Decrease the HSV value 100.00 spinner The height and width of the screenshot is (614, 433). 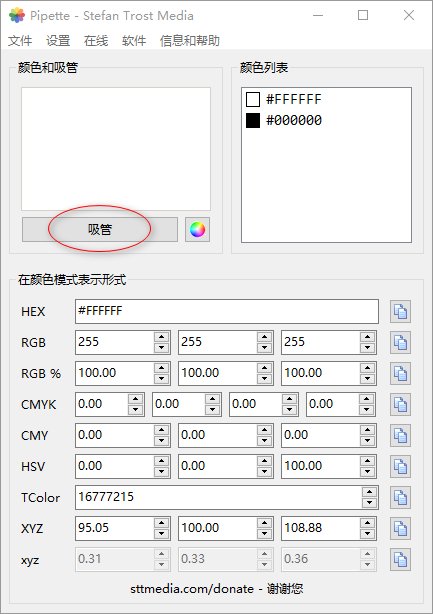pyautogui.click(x=368, y=471)
